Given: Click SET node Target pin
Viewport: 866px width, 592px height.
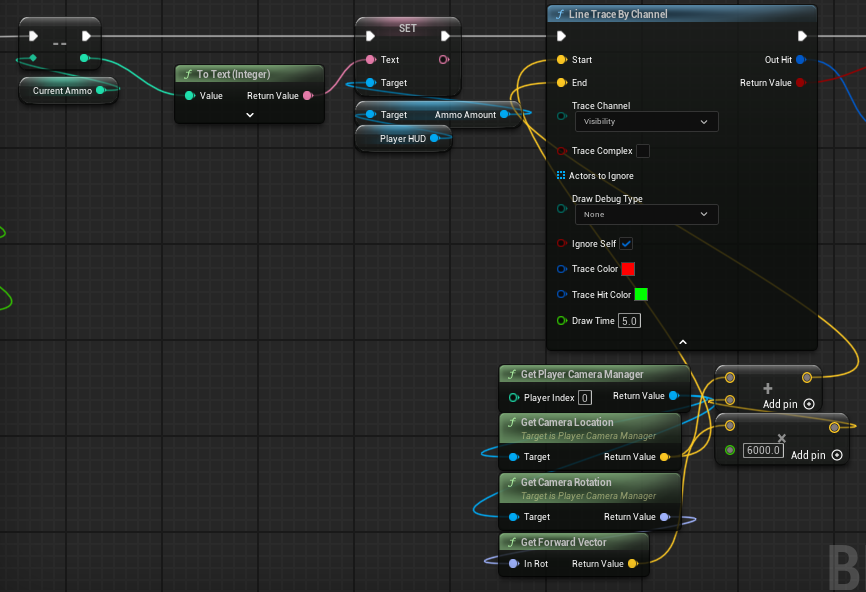Looking at the screenshot, I should pos(371,83).
